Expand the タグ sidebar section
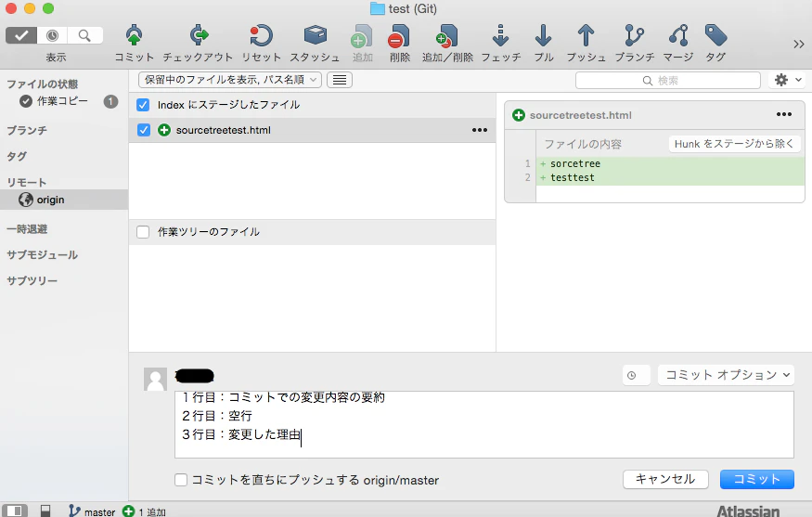Screen dimensions: 812x517 (x=17, y=156)
